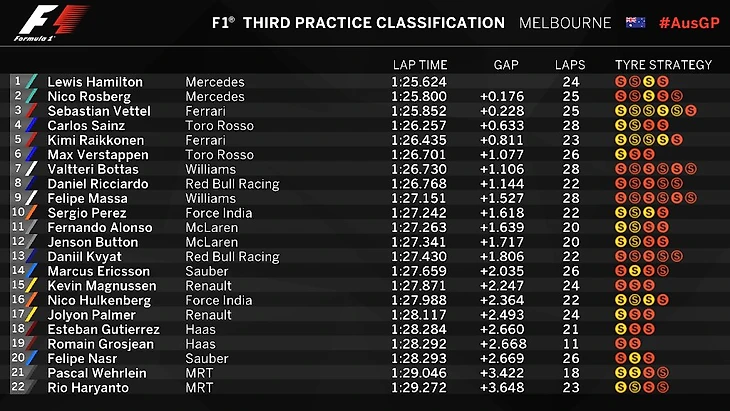Click the TYRE STRATEGY column header
Image resolution: width=730 pixels, height=411 pixels.
click(x=663, y=65)
